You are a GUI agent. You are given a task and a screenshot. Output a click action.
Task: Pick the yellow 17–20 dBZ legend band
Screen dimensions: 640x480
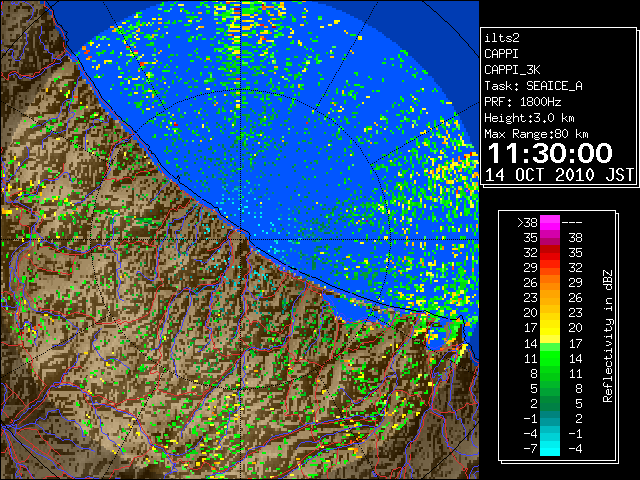coord(550,328)
